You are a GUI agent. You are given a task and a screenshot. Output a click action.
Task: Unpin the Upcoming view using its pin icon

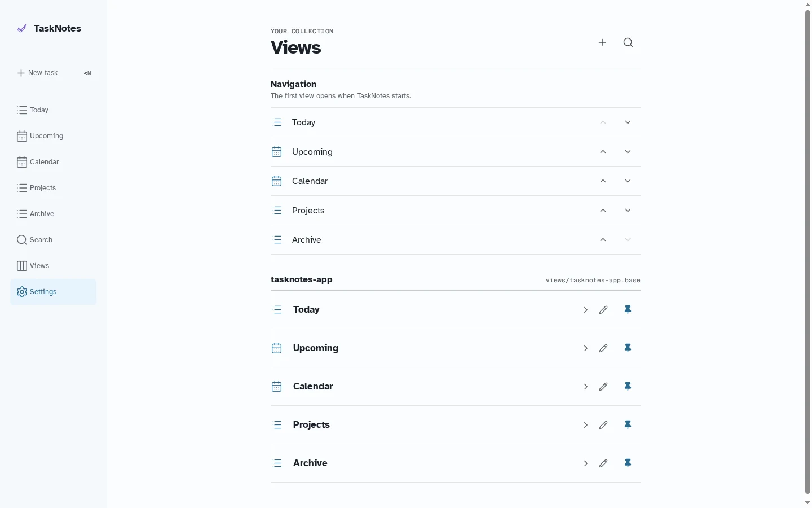(x=628, y=348)
